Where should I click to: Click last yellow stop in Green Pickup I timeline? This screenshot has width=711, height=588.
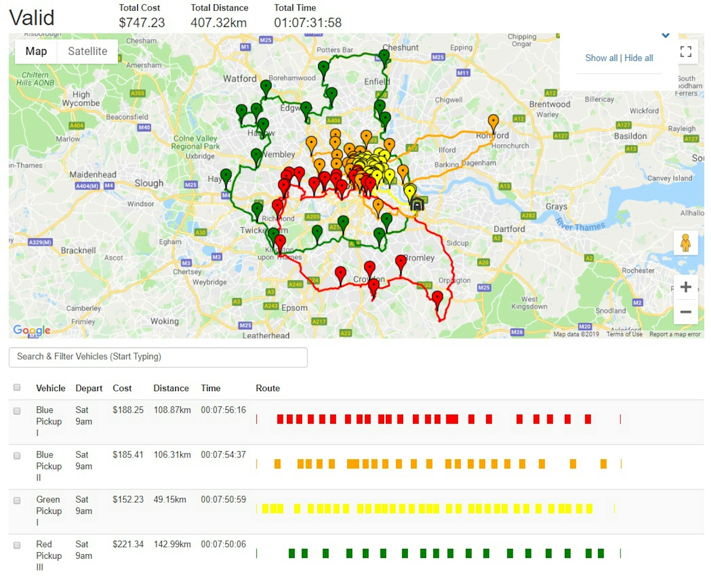[589, 508]
